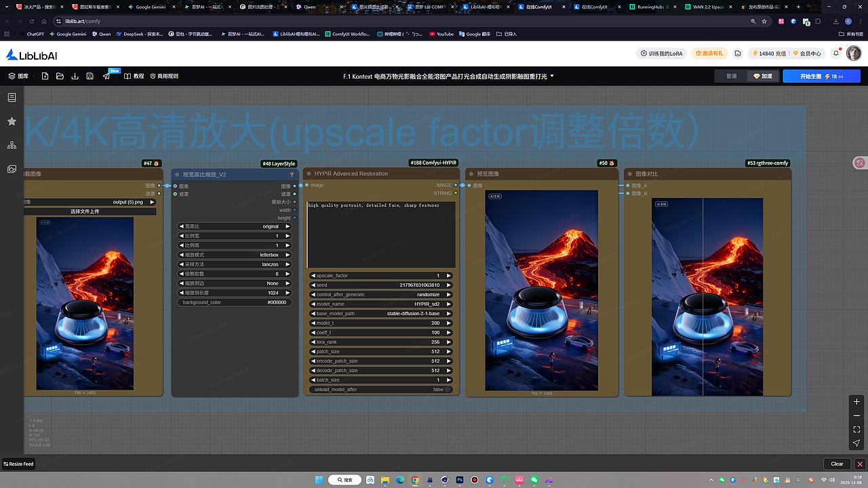868x488 pixels.
Task: Click the HYPIR prompt text box
Action: (380, 234)
